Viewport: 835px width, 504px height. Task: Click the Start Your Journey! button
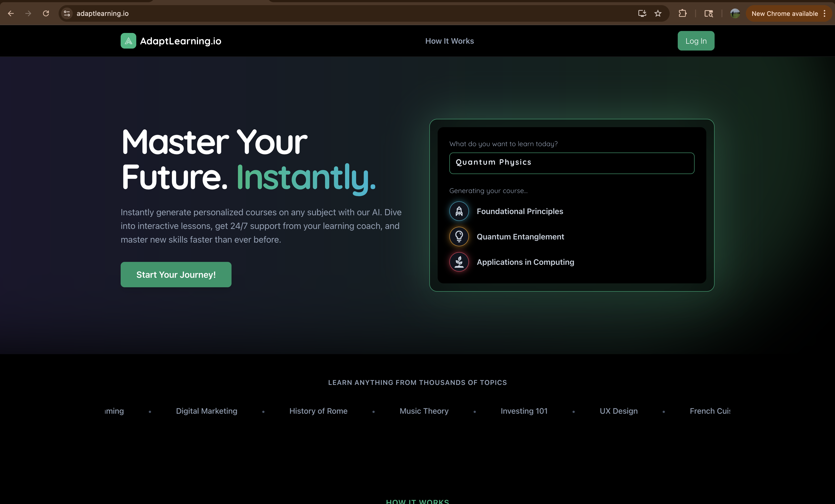click(x=176, y=275)
